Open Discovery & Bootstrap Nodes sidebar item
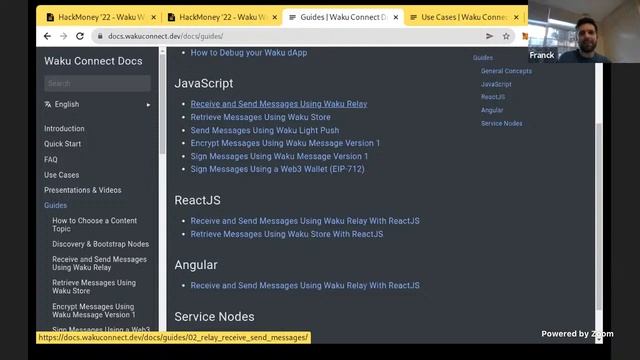 tap(100, 244)
